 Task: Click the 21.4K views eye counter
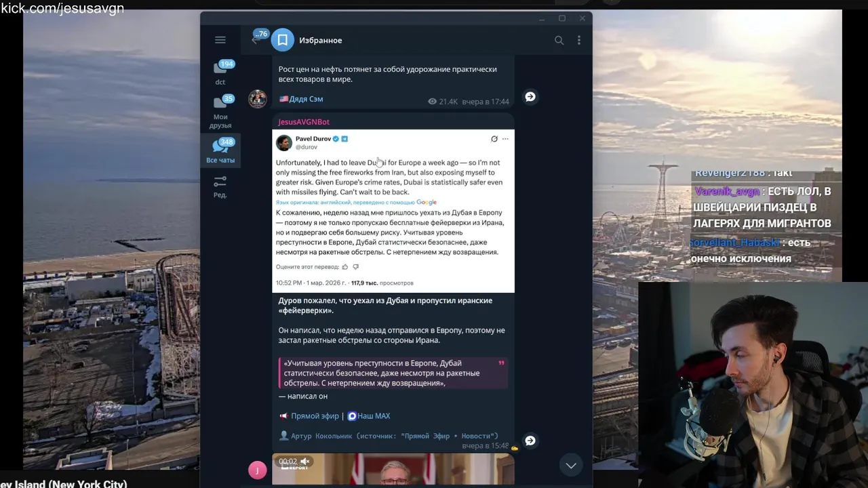point(442,102)
